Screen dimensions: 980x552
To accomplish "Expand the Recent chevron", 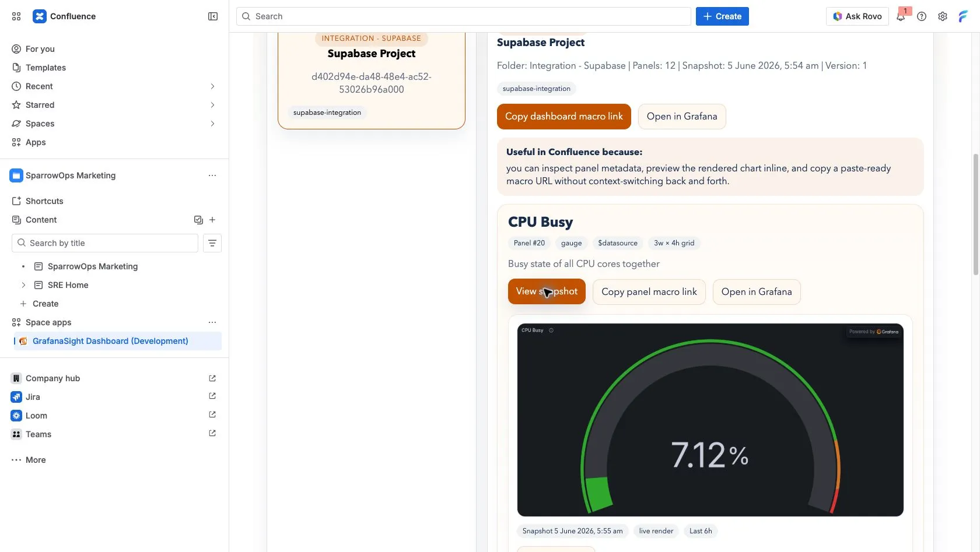I will (x=212, y=86).
